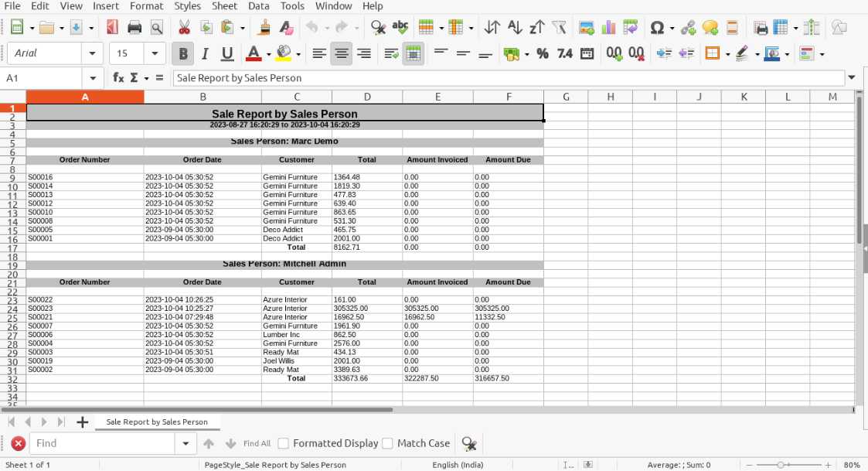The height and width of the screenshot is (471, 868).
Task: Click Sort Descending icon
Action: (536, 27)
